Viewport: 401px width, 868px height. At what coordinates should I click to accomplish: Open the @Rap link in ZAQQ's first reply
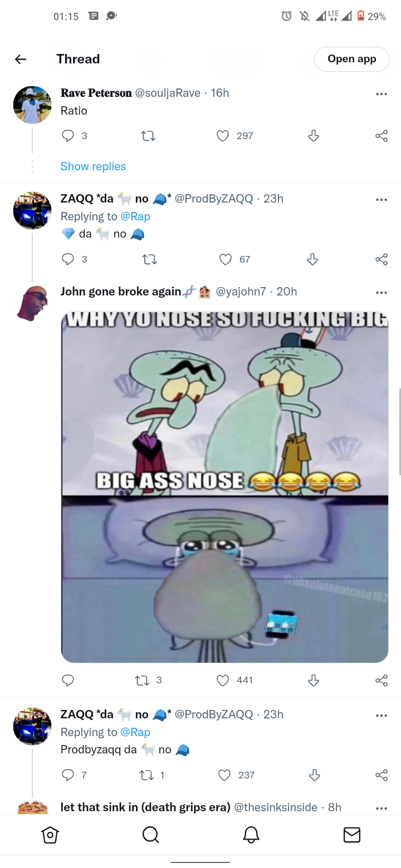point(135,216)
